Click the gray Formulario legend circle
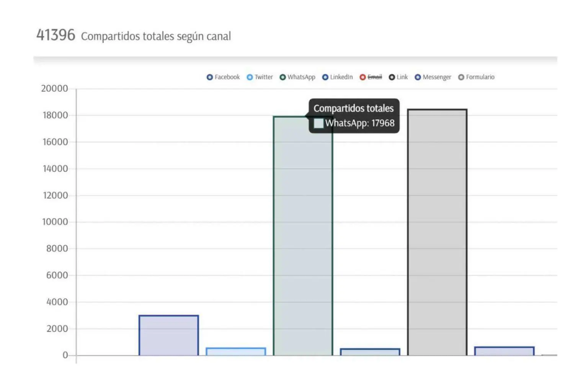This screenshot has height=392, width=588. (461, 77)
